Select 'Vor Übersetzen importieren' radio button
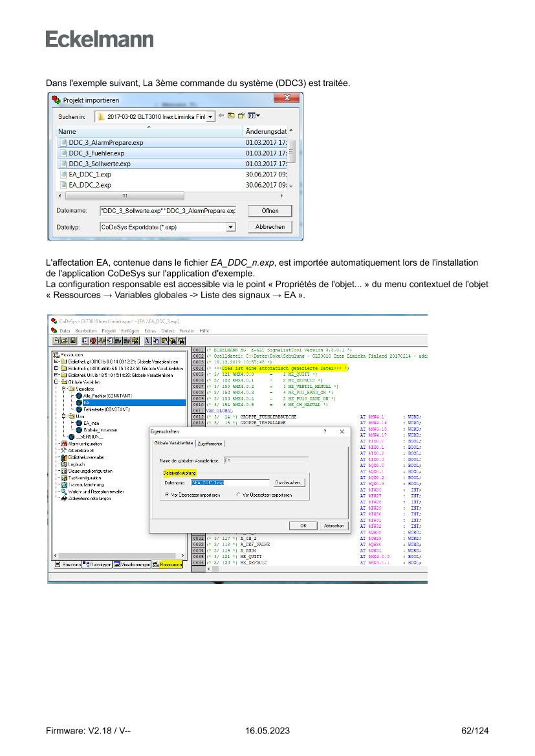535x756 pixels. click(x=167, y=495)
